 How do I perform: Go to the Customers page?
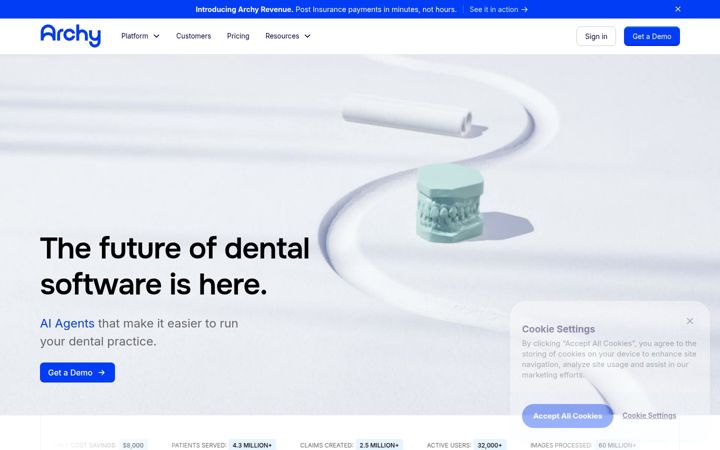point(193,36)
